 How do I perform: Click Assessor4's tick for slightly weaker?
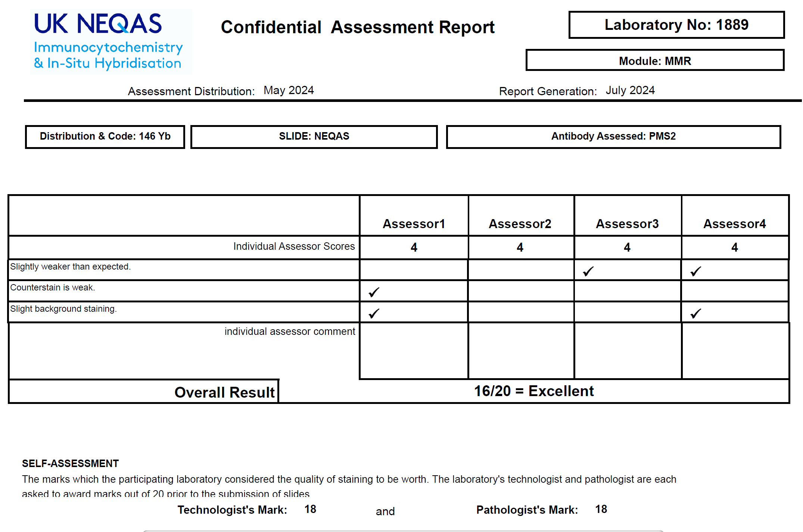pyautogui.click(x=696, y=271)
